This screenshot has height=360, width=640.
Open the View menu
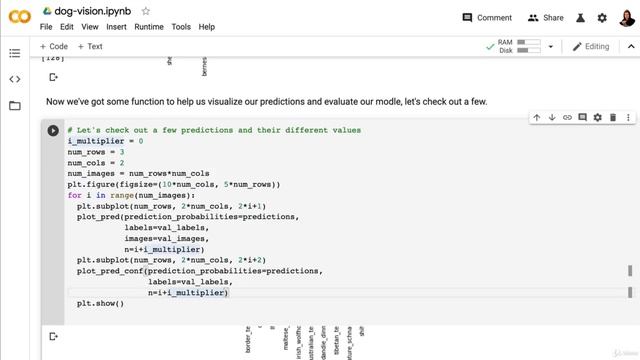coord(90,27)
